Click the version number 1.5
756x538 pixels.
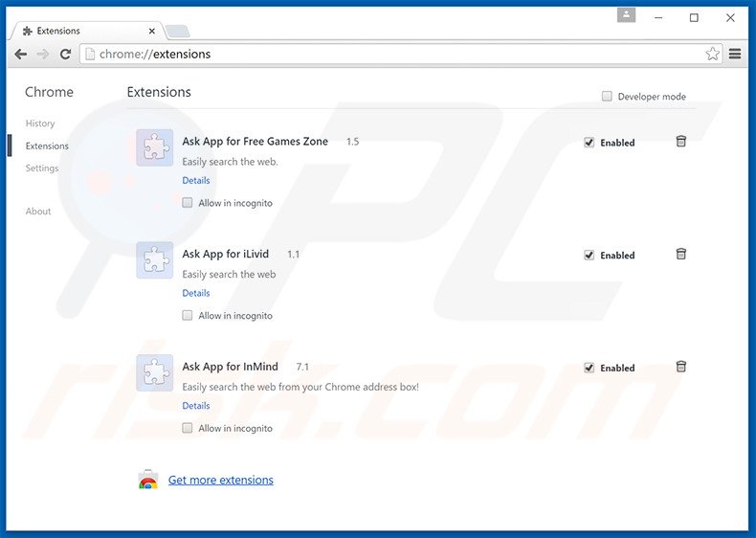[x=352, y=142]
